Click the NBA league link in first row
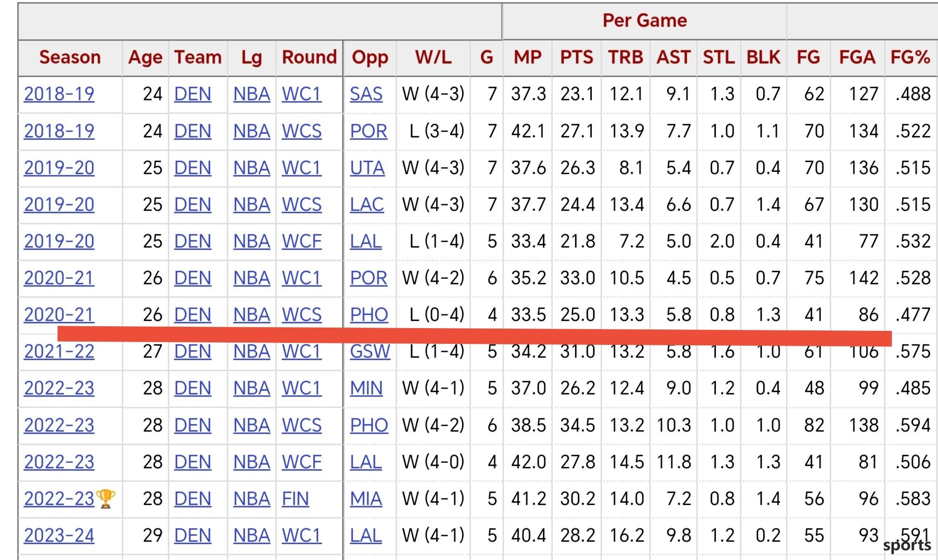This screenshot has width=938, height=560. pos(251,94)
